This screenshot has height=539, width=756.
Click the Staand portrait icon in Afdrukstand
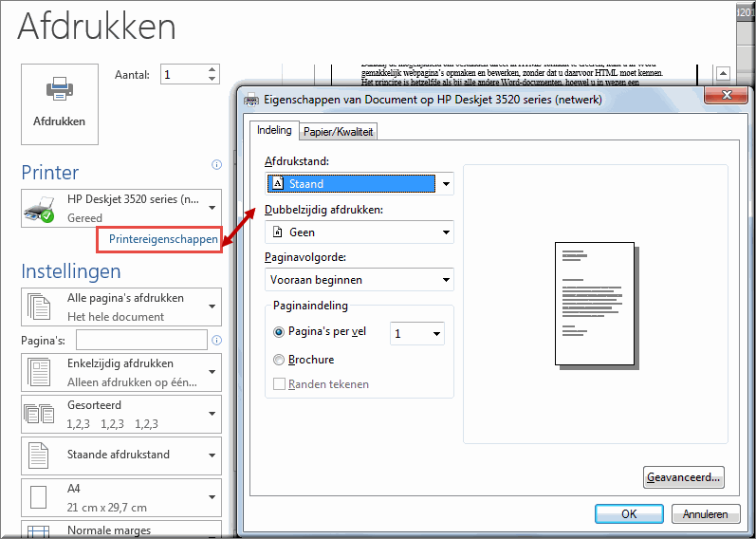tap(278, 183)
